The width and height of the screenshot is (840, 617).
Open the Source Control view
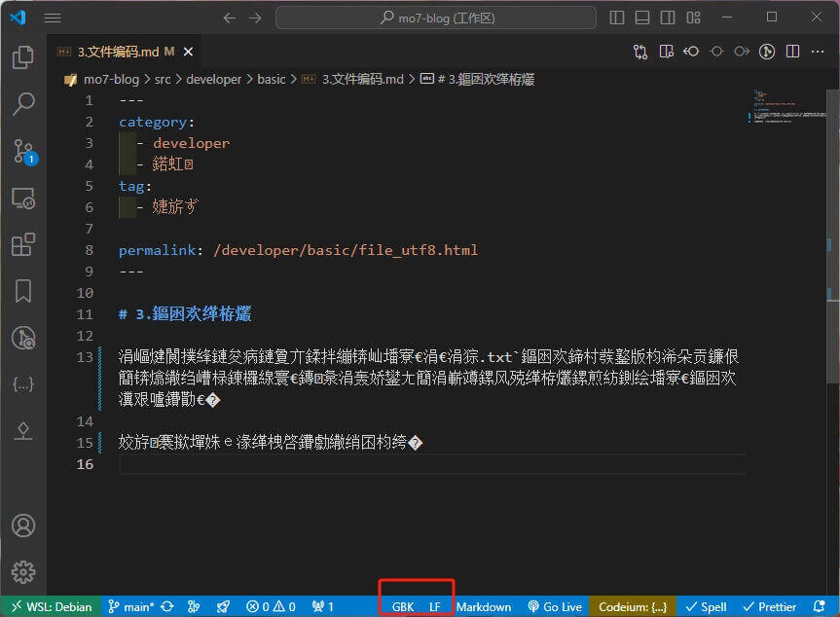23,150
